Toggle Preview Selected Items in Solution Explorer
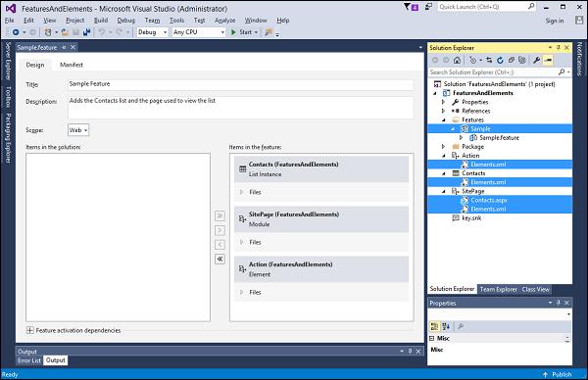This screenshot has width=588, height=380. point(548,60)
